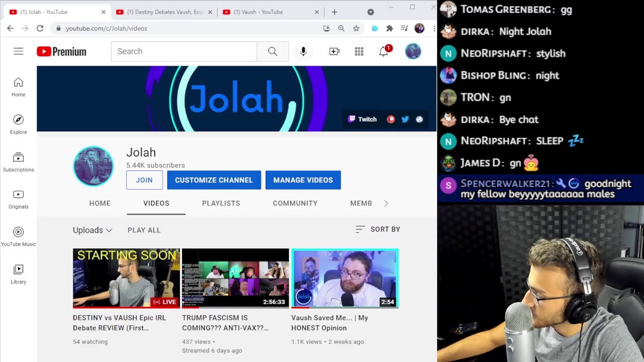Open the browser extensions puzzle icon
This screenshot has height=362, width=644.
[389, 28]
